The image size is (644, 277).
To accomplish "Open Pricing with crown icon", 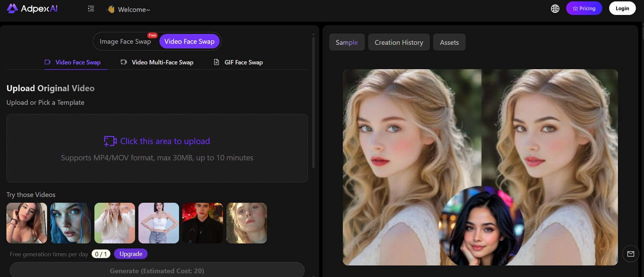I will 584,8.
